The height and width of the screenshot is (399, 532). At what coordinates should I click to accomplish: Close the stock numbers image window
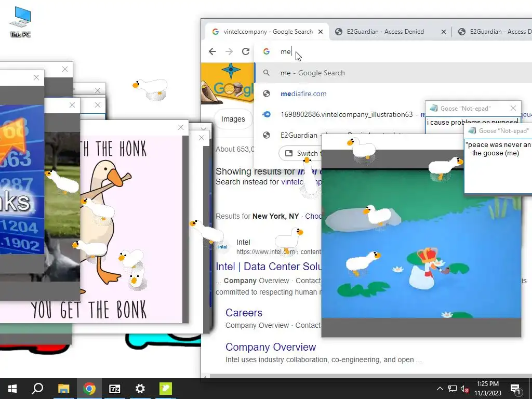point(36,77)
